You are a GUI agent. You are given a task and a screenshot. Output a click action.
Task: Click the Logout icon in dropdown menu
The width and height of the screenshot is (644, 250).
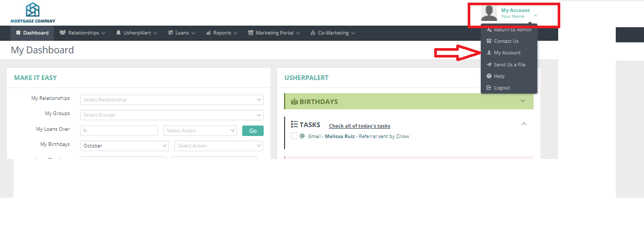(x=489, y=88)
